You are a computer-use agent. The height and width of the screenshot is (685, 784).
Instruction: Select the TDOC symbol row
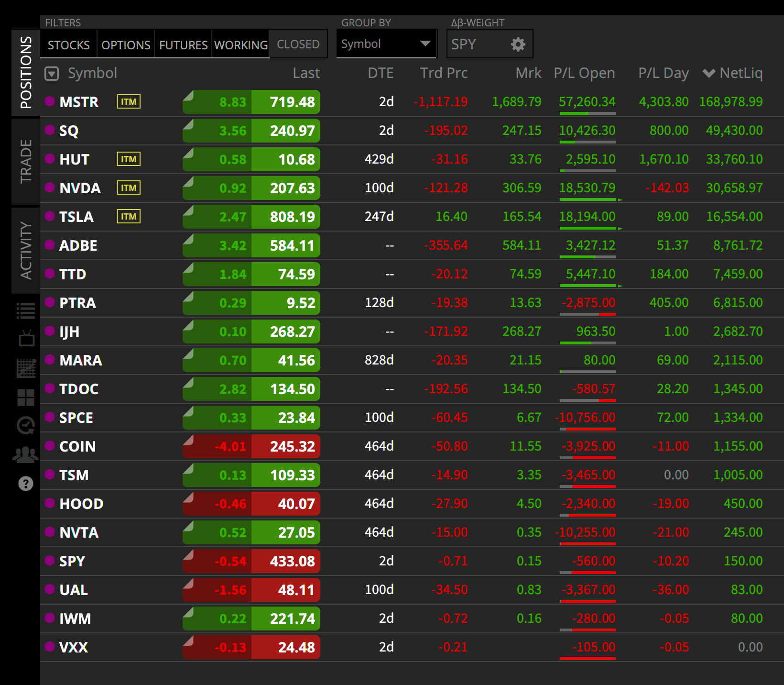click(x=412, y=389)
